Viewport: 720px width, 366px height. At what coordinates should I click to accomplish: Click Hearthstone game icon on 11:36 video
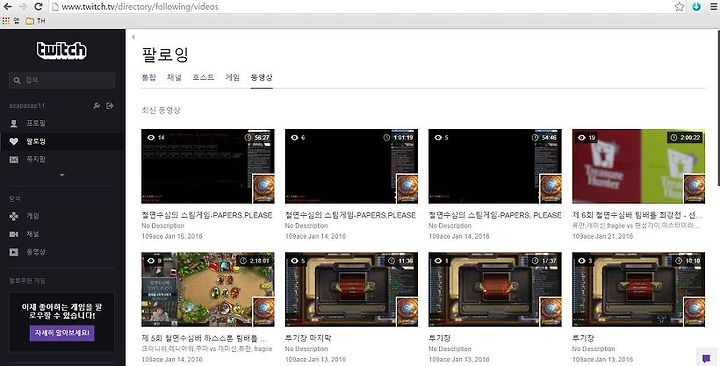click(407, 312)
